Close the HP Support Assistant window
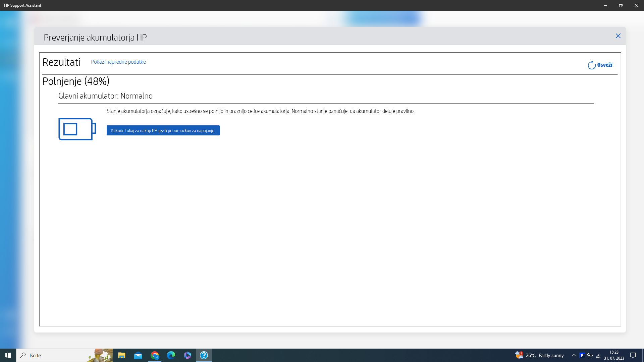This screenshot has width=644, height=362. click(636, 5)
